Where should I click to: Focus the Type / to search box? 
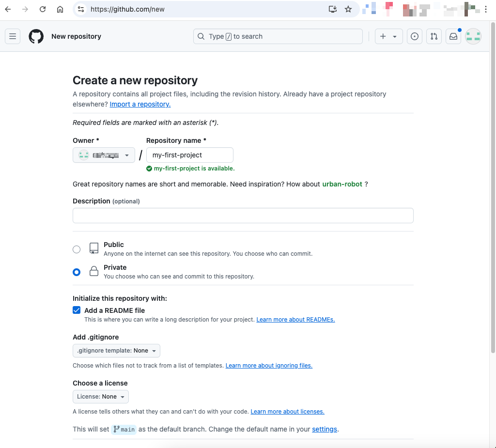278,36
